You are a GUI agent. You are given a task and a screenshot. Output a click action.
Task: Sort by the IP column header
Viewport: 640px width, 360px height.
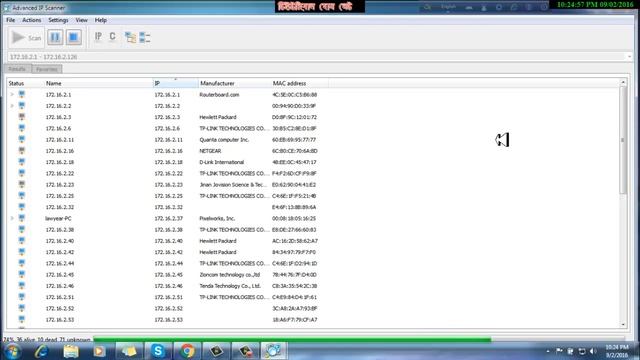(175, 83)
